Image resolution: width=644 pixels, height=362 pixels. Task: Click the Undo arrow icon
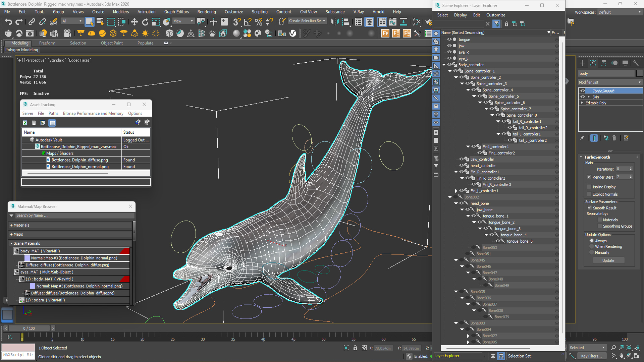(8, 22)
